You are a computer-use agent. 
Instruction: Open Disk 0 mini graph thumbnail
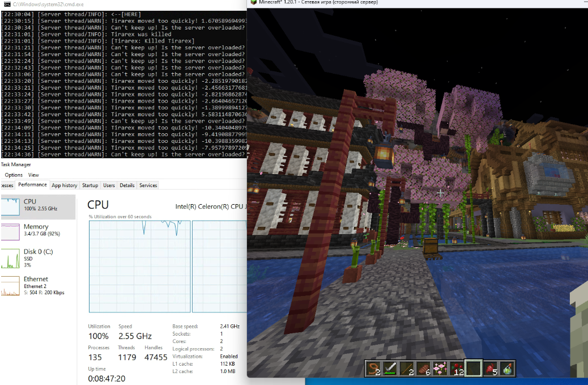[x=10, y=259]
